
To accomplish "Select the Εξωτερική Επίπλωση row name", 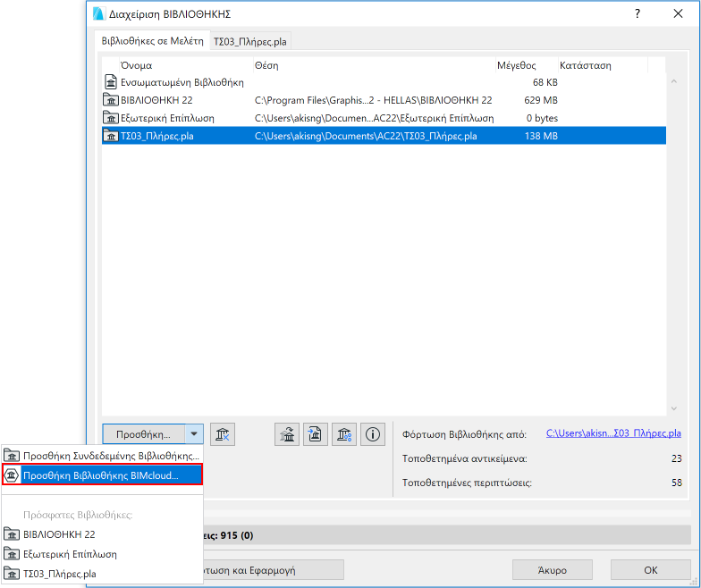I will pos(167,118).
